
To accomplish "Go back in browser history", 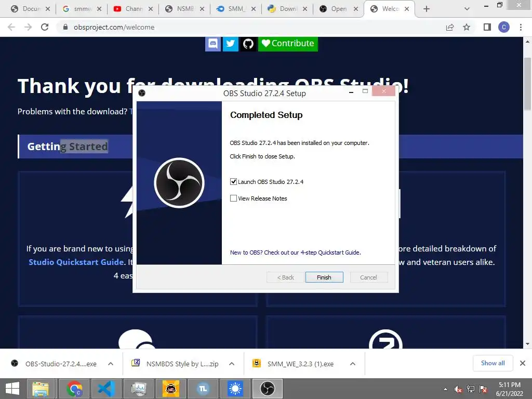I will tap(11, 27).
